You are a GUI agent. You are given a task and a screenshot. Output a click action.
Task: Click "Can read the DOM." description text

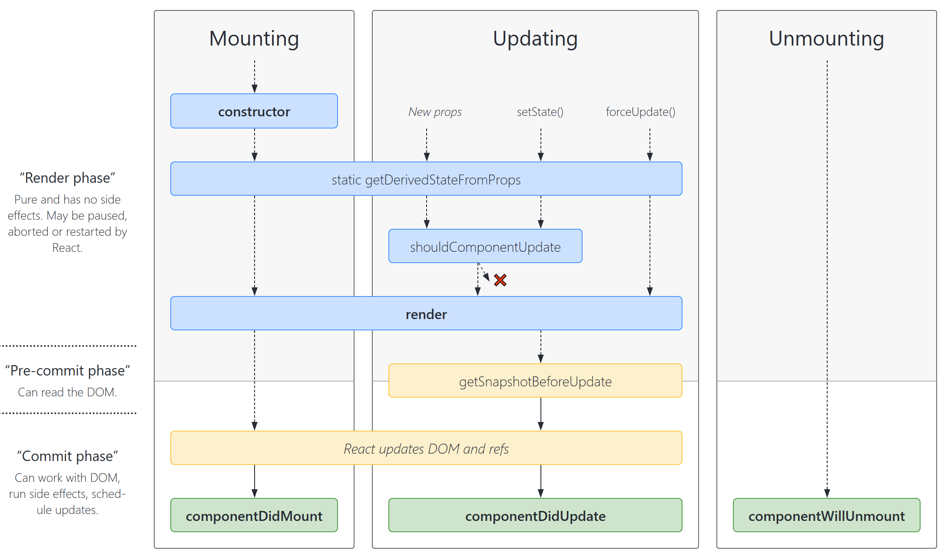[x=67, y=392]
